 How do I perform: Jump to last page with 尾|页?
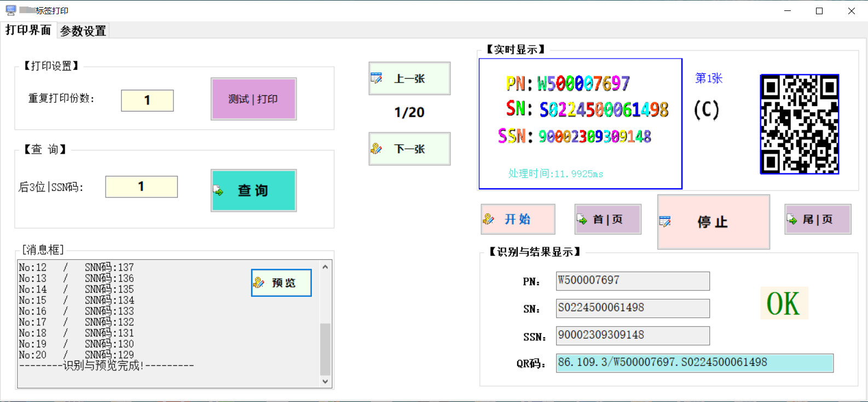pos(818,219)
